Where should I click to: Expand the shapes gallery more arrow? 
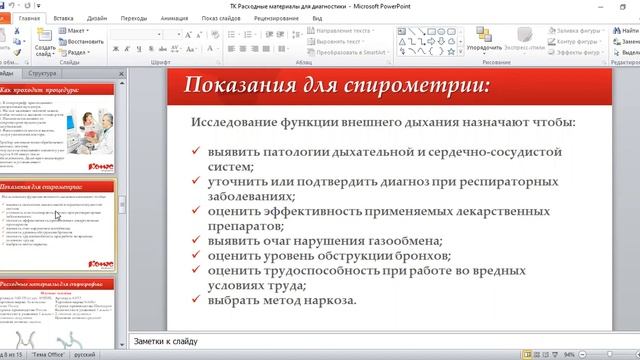[461, 52]
